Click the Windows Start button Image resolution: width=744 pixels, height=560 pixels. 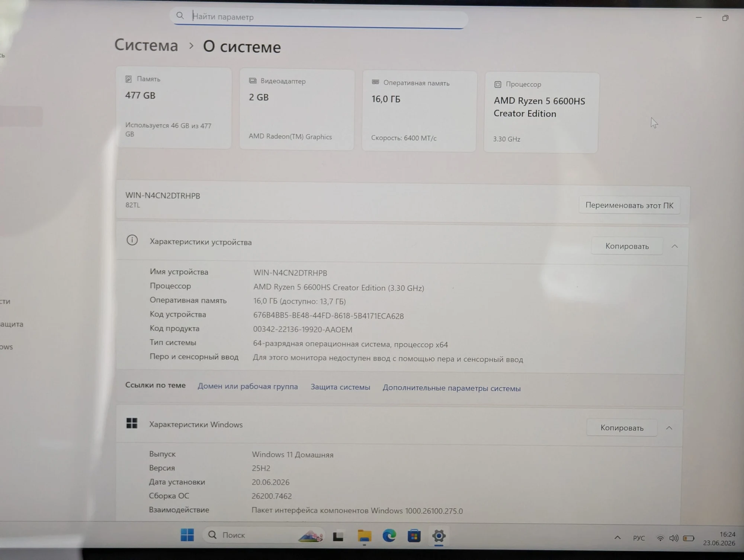point(187,535)
